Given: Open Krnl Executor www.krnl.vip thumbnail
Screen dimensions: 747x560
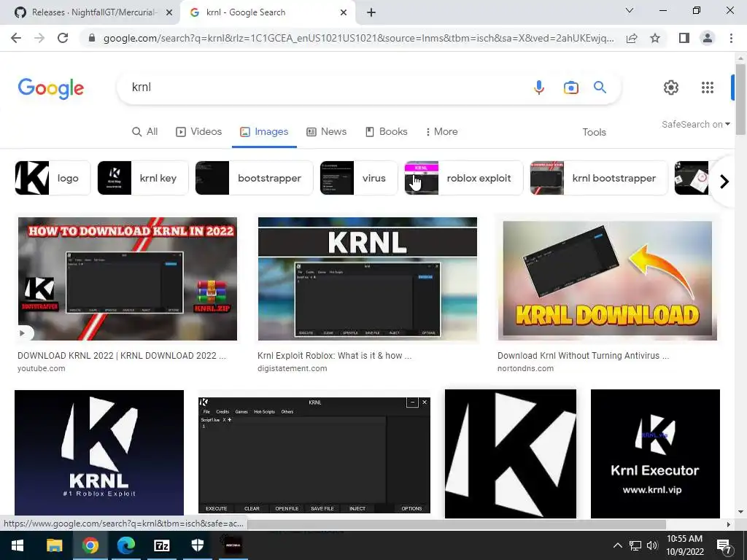Looking at the screenshot, I should coord(655,454).
